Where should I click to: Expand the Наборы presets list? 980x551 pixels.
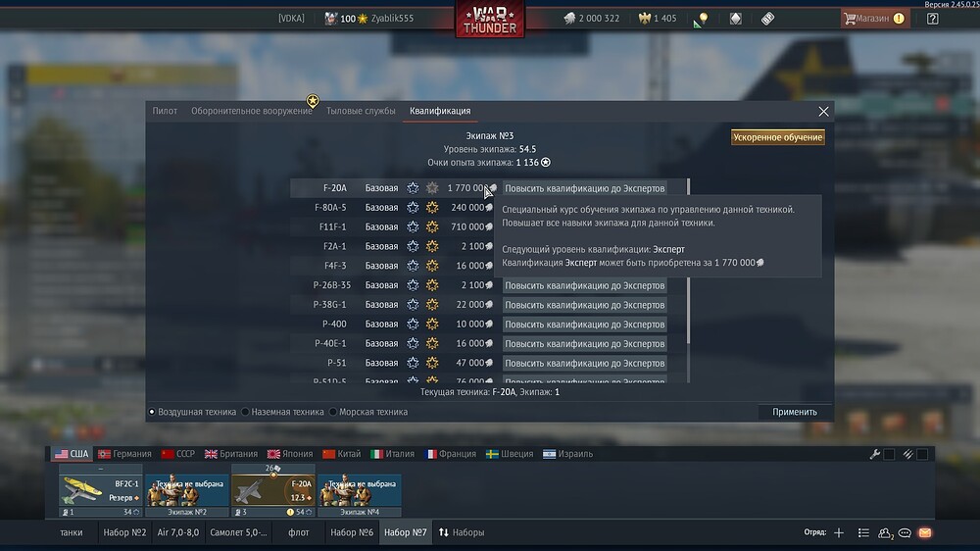coord(462,533)
